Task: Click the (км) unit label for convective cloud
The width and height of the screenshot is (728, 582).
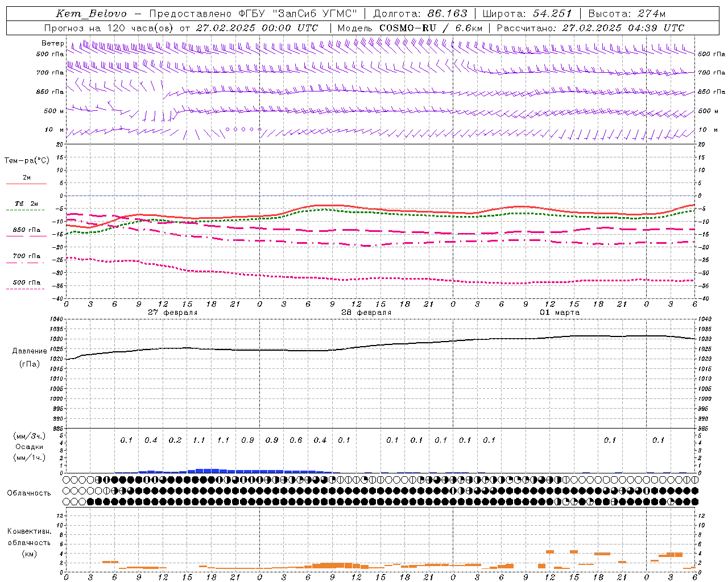Action: pyautogui.click(x=29, y=554)
